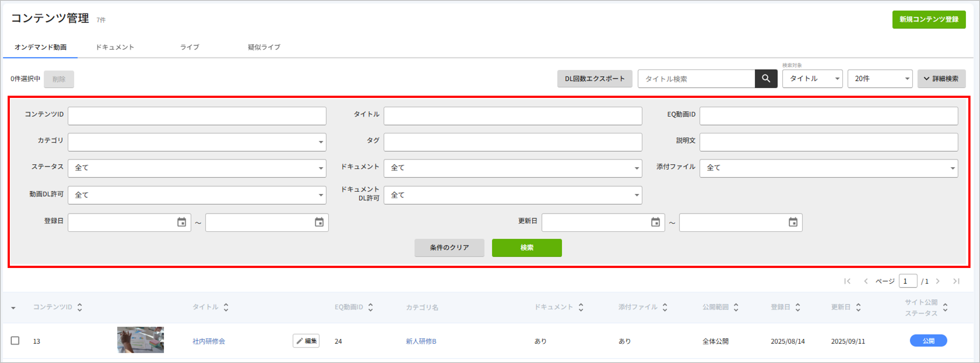Viewport: 980px width, 363px height.
Task: Focus the タグ input field
Action: (513, 142)
